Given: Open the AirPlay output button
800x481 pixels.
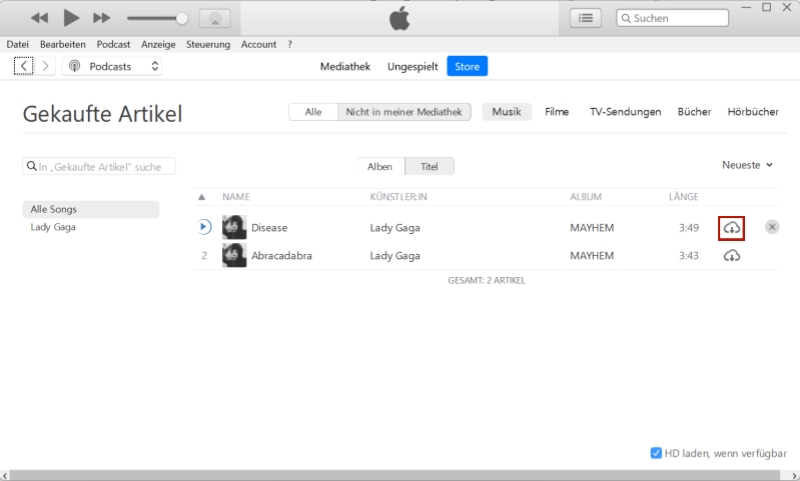Looking at the screenshot, I should [215, 19].
